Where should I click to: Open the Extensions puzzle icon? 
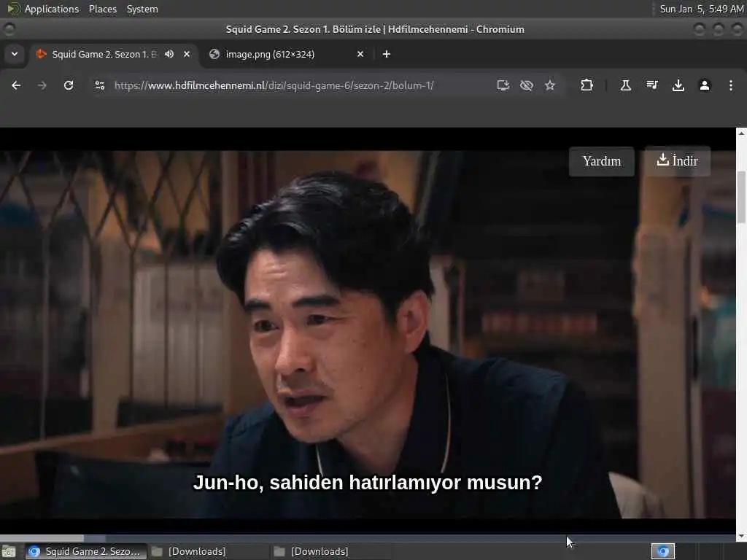pyautogui.click(x=587, y=85)
